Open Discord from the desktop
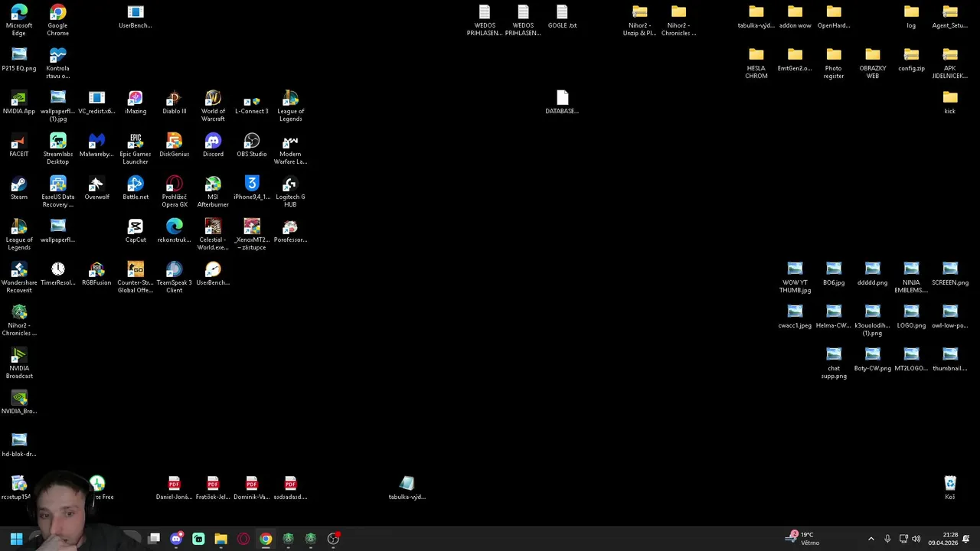This screenshot has height=551, width=980. 213,146
